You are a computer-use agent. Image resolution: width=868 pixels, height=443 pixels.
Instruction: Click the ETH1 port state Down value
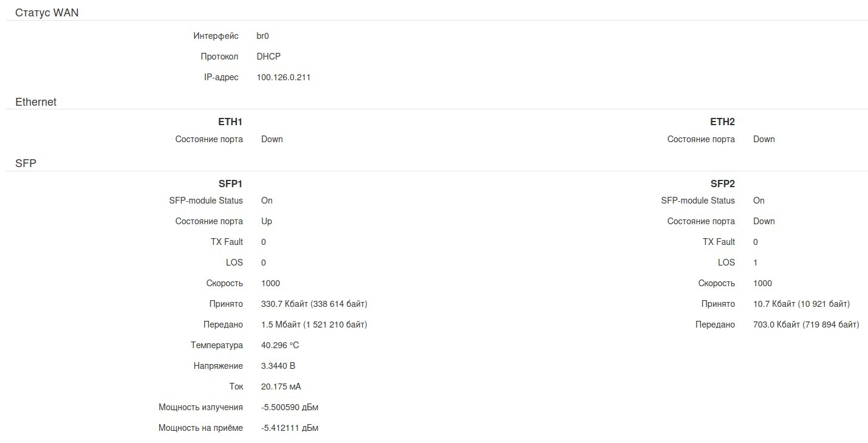point(272,139)
